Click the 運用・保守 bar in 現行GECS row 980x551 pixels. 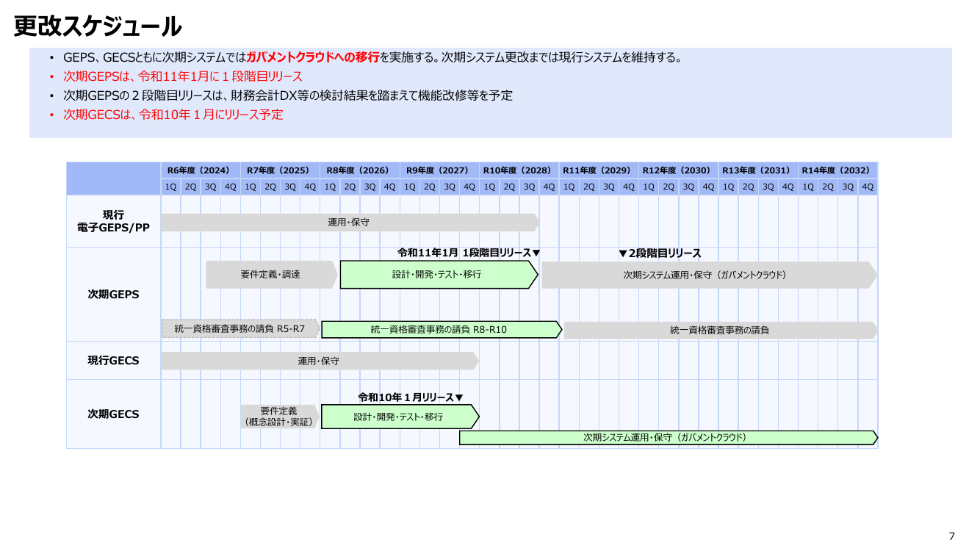pos(320,361)
